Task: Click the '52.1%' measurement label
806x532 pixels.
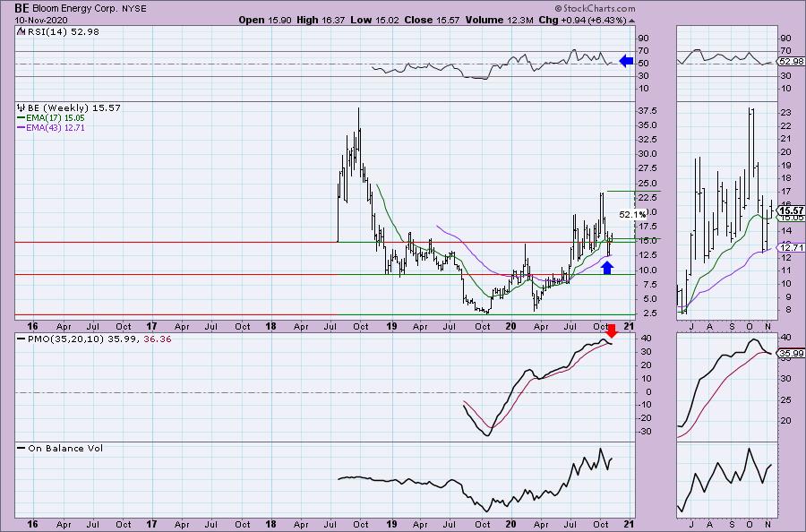Action: click(x=632, y=214)
